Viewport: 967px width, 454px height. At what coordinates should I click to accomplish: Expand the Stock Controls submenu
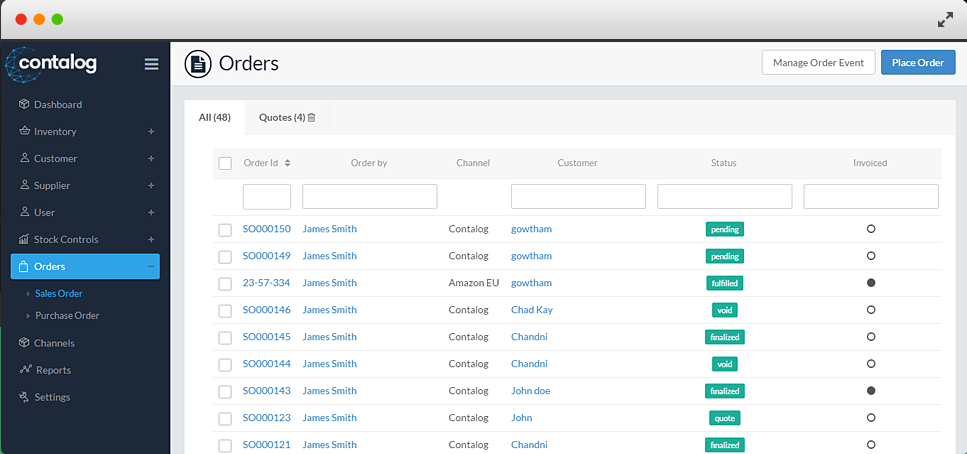pyautogui.click(x=151, y=239)
